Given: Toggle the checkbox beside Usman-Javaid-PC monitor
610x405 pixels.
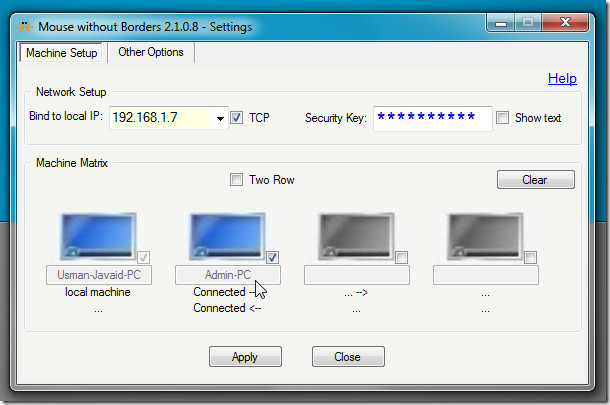Looking at the screenshot, I should pos(144,257).
